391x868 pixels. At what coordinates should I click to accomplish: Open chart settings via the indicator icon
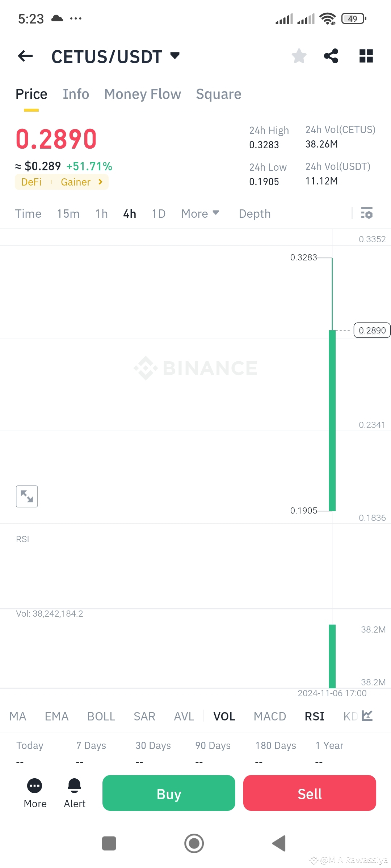(x=367, y=213)
